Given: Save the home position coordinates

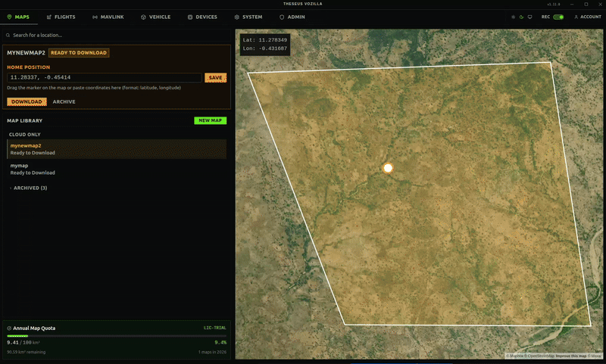Looking at the screenshot, I should [215, 77].
